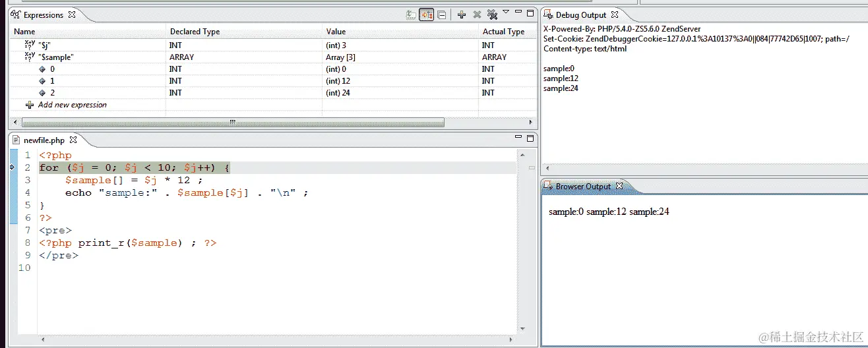Minimize the newfile.php editor area
The image size is (868, 348).
pos(518,138)
